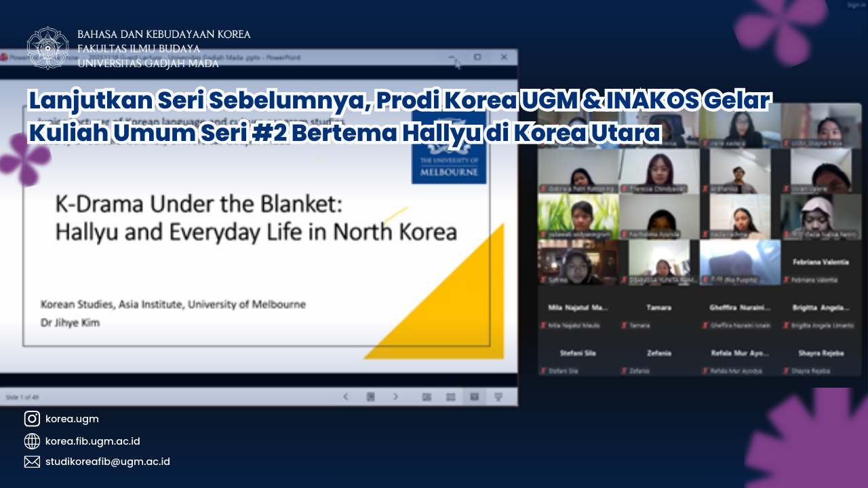Click the Sign in button at top right
This screenshot has height=488, width=868.
coord(856,5)
